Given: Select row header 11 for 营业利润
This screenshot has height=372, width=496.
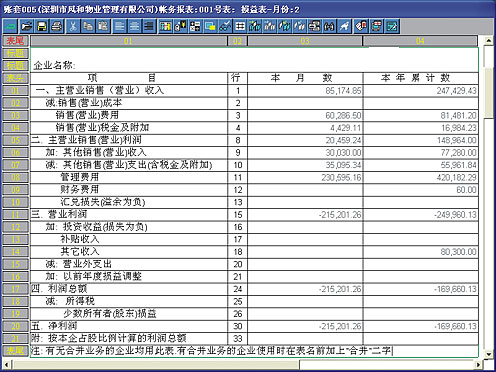Looking at the screenshot, I should pos(15,214).
